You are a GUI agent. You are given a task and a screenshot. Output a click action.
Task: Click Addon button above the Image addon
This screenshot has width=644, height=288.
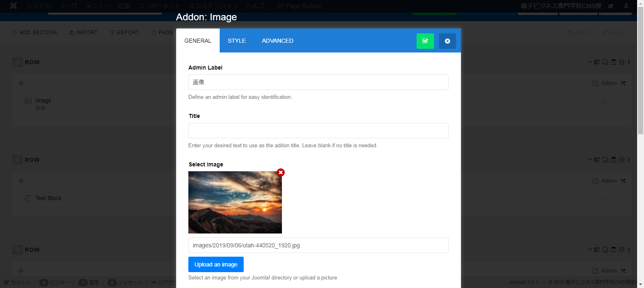(605, 83)
